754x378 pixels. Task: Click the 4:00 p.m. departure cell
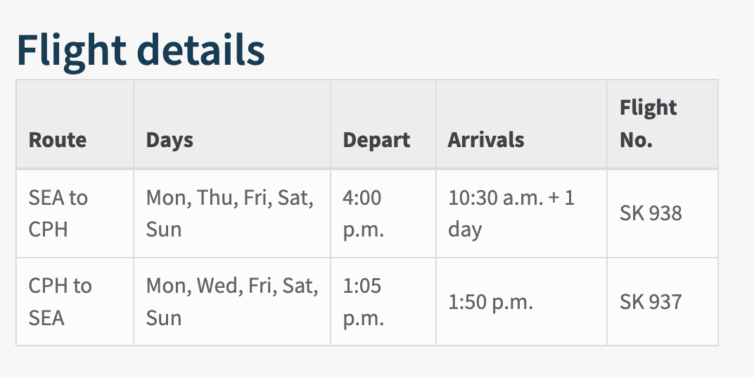[383, 213]
